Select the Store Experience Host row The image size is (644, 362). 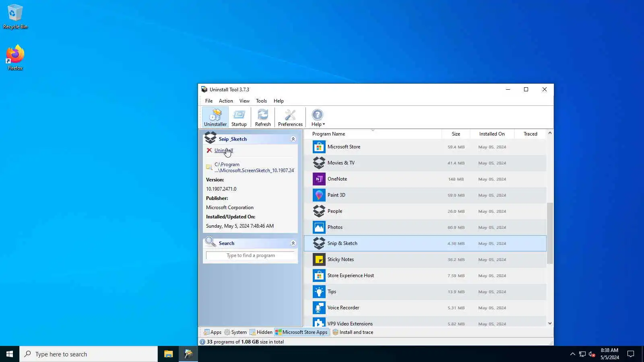[425, 276]
